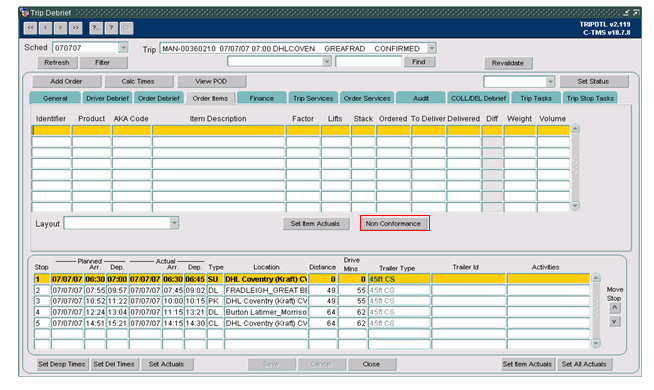
Task: Click the stop 3 distance value 49
Action: (323, 301)
